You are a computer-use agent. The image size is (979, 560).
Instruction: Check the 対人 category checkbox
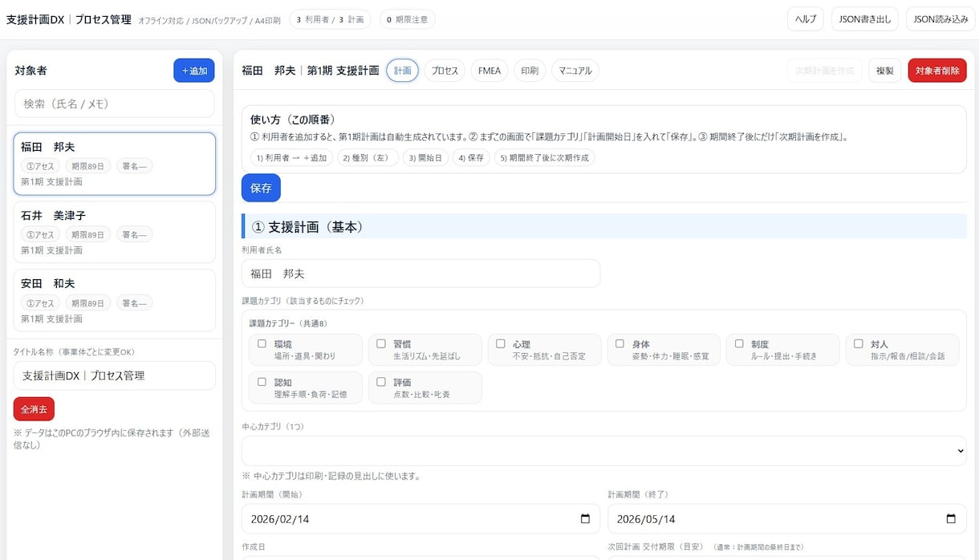tap(859, 344)
